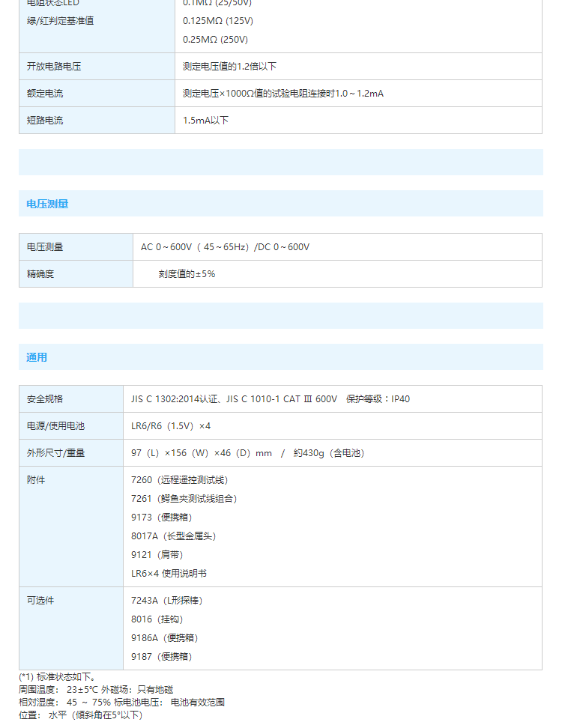Click the 周围温度 23±5℃ footnote line
Image resolution: width=562 pixels, height=728 pixels.
point(96,690)
